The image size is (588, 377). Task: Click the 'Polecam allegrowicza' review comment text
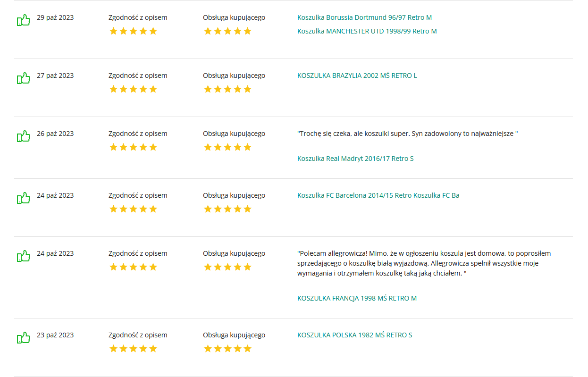click(424, 263)
